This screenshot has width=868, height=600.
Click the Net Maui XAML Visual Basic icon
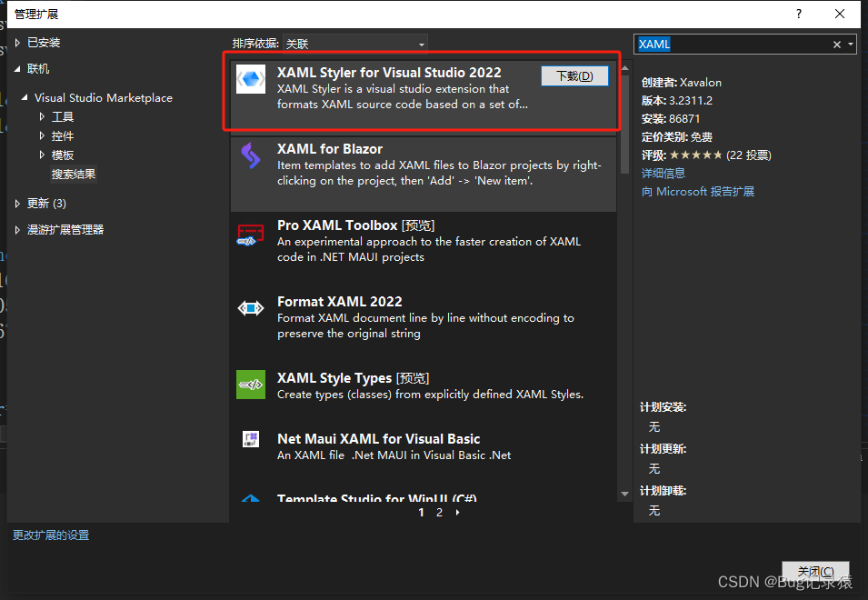[251, 439]
